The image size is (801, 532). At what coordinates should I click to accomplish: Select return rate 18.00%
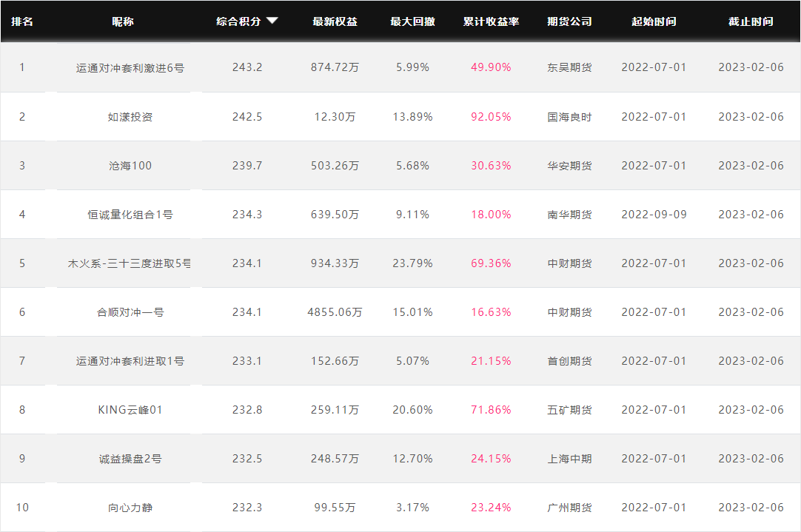pyautogui.click(x=491, y=215)
